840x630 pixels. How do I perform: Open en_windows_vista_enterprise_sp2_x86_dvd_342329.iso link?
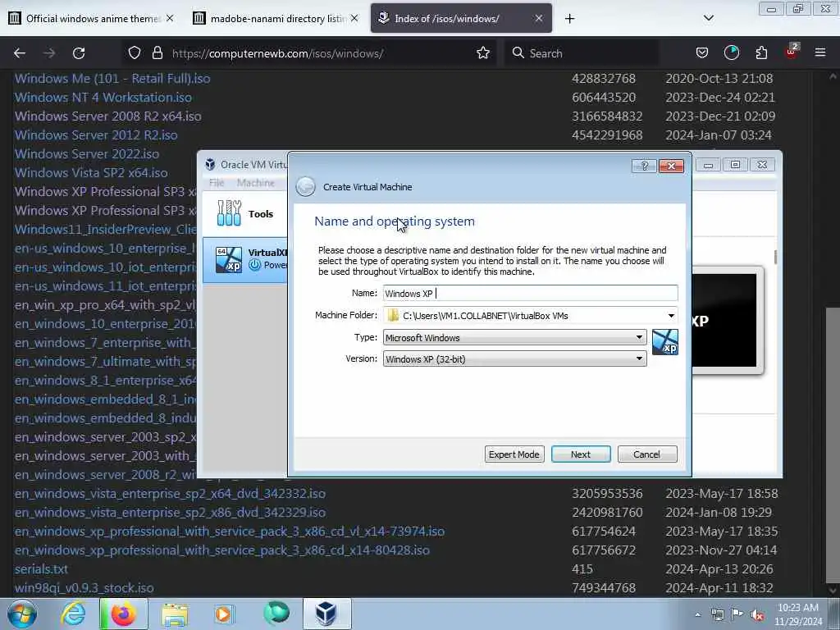[170, 512]
